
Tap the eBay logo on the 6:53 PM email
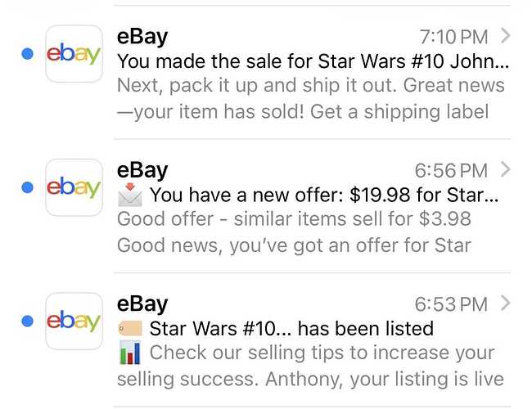point(74,321)
